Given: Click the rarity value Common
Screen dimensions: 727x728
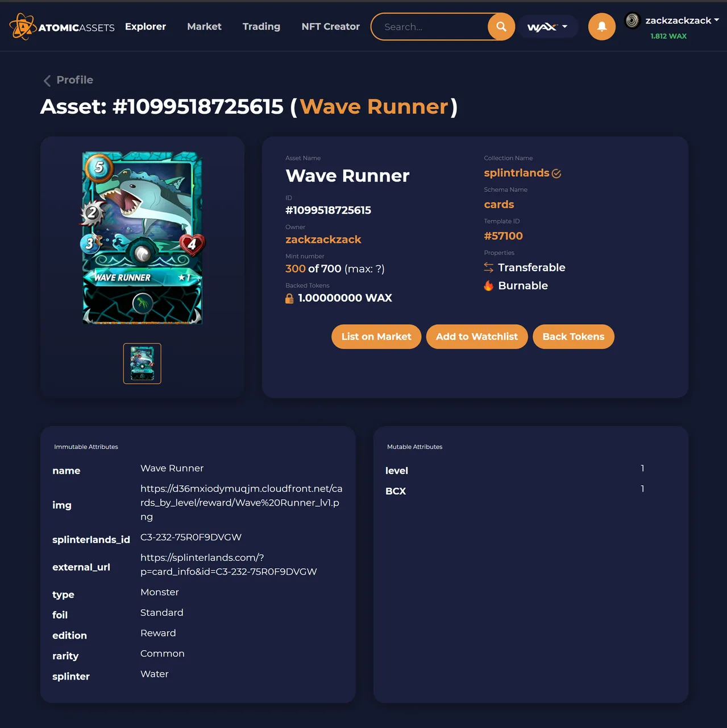Looking at the screenshot, I should pyautogui.click(x=163, y=653).
